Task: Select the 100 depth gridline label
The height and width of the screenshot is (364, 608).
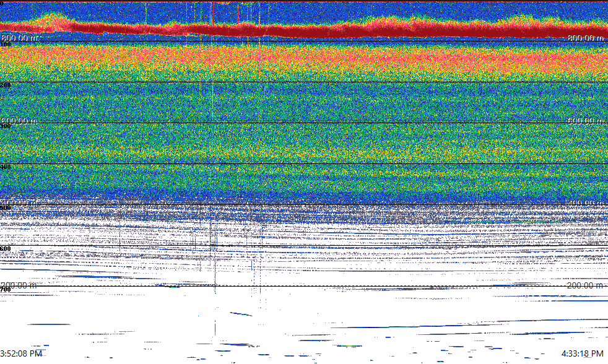Action: click(6, 45)
